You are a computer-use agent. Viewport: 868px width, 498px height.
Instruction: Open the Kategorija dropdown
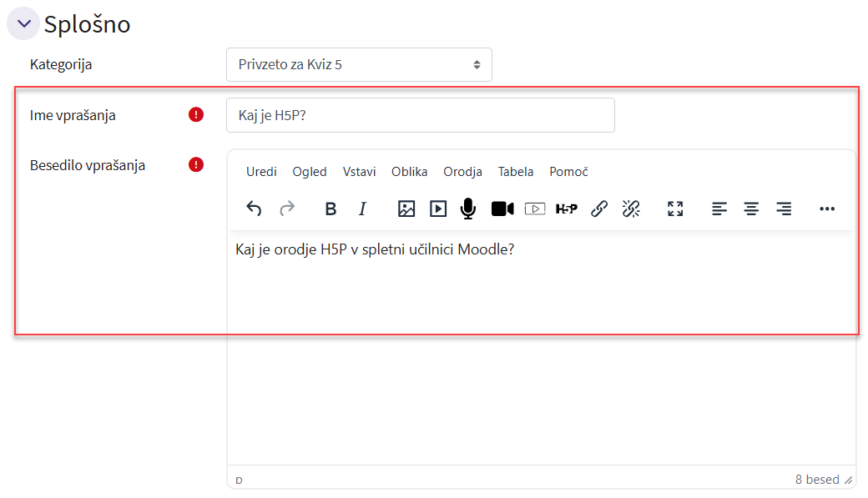tap(359, 64)
